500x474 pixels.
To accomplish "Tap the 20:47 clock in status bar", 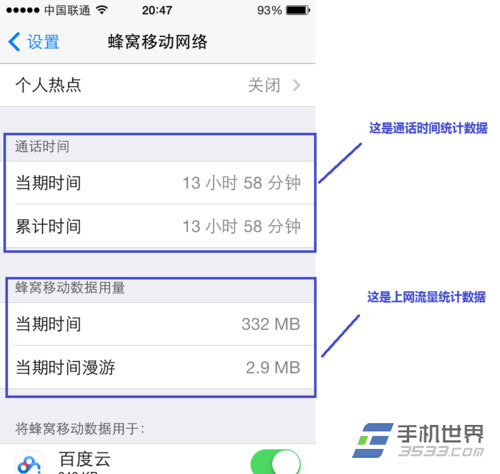I will point(157,10).
